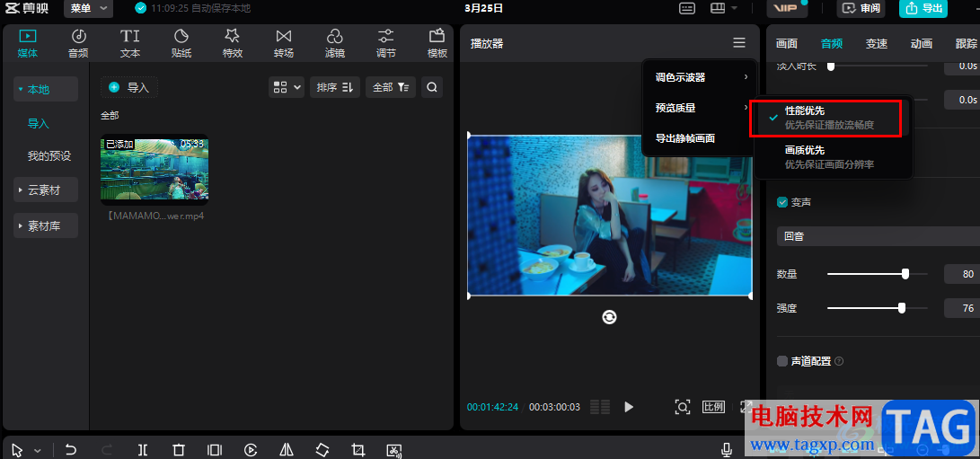Play the video in the player
This screenshot has height=459, width=980.
coord(629,407)
